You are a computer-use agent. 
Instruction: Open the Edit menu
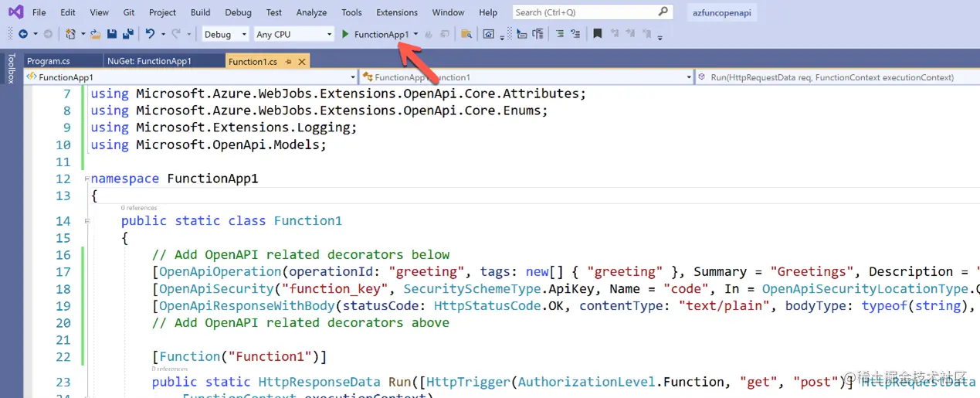(x=68, y=12)
